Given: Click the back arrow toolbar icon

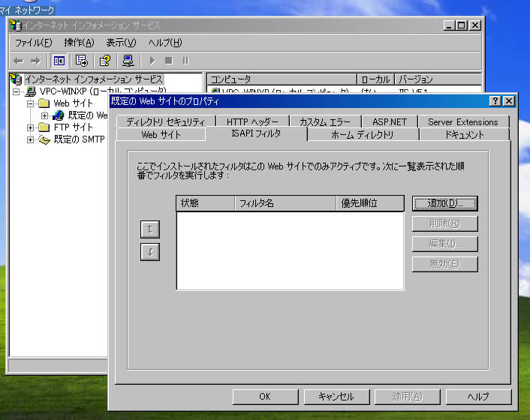Looking at the screenshot, I should [x=18, y=61].
